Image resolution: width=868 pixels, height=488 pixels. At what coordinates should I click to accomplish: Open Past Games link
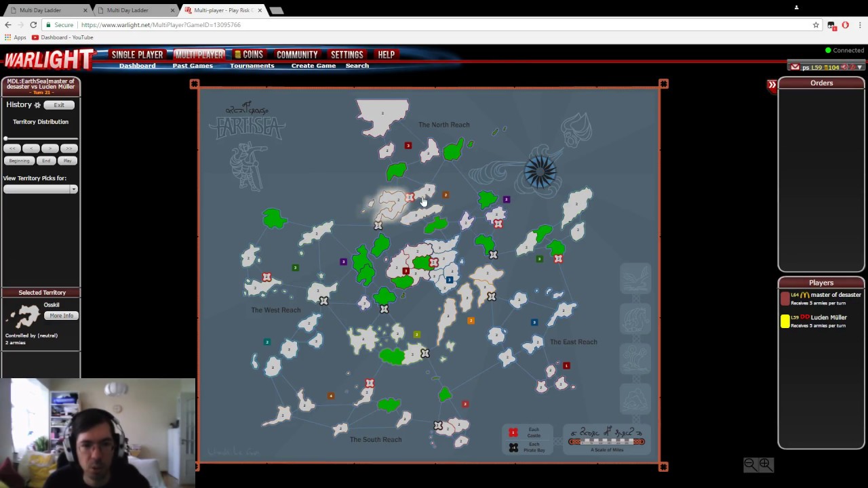tap(193, 66)
